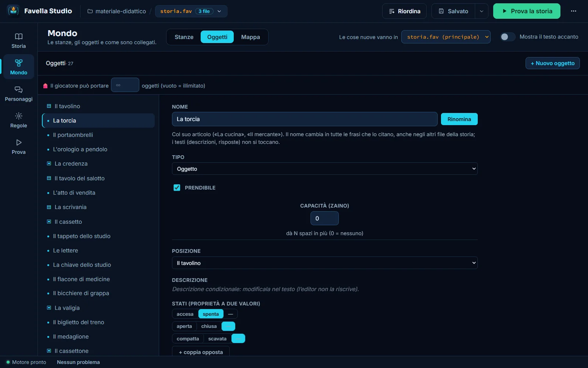588x368 pixels.
Task: Select L'orologio a pendolo in list
Action: tap(98, 149)
